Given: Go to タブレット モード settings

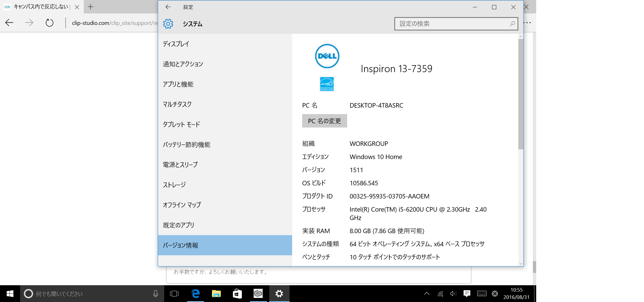Looking at the screenshot, I should pyautogui.click(x=181, y=124).
